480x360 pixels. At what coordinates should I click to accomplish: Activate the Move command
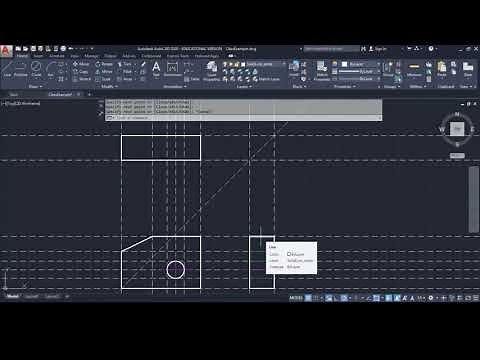pyautogui.click(x=81, y=64)
